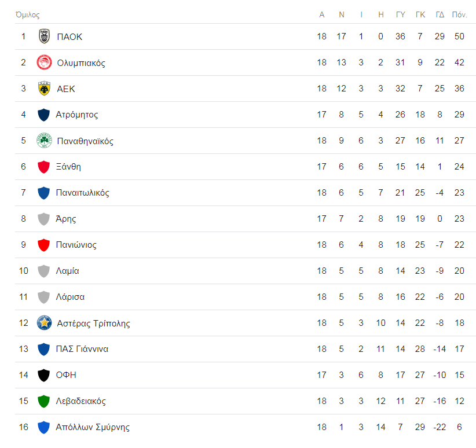Viewport: 476px width, 448px height.
Task: Click the Παναθηναϊκός green clover crest
Action: pyautogui.click(x=44, y=141)
